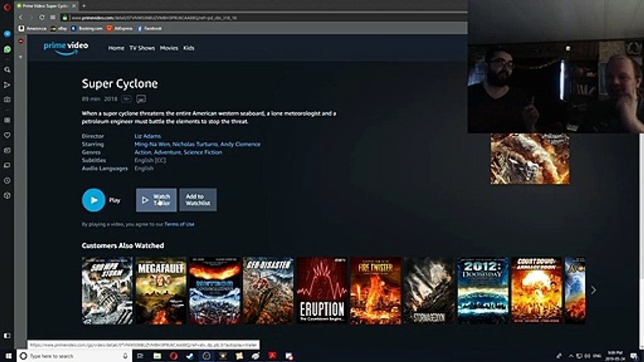Open Kids in Prime Video navigation
The width and height of the screenshot is (644, 362).
click(x=189, y=48)
